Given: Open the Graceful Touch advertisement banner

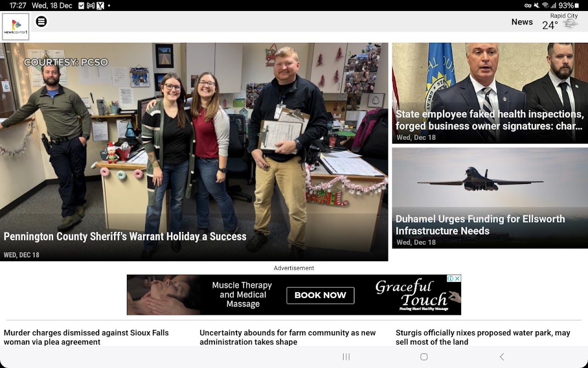Looking at the screenshot, I should click(x=294, y=295).
